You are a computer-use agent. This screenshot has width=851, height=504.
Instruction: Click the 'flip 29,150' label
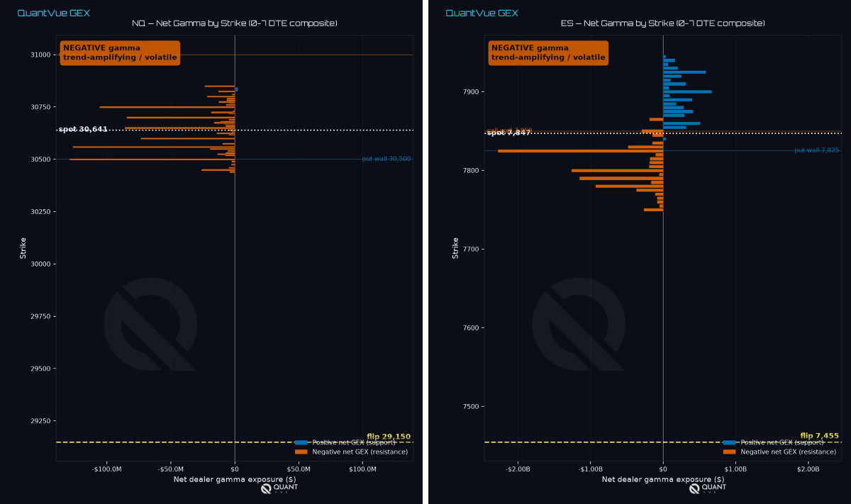[x=389, y=437]
